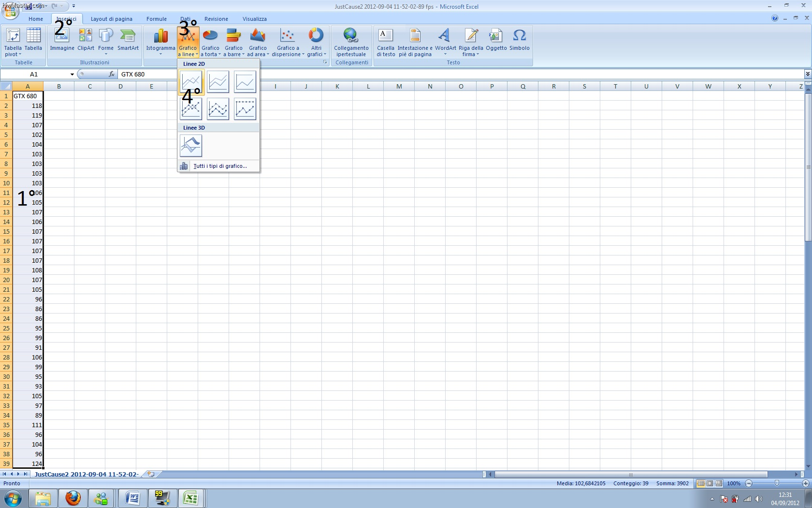Open the Altri grafici menu
This screenshot has width=812, height=508.
[316, 42]
